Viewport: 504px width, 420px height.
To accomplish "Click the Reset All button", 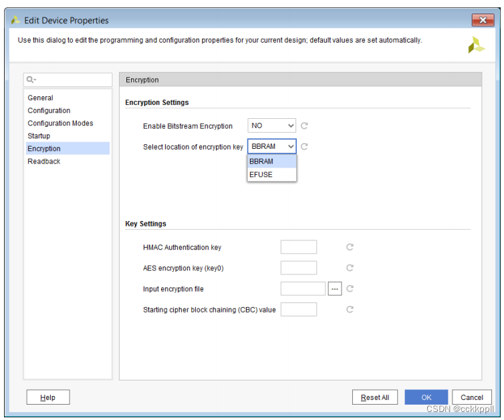I will pyautogui.click(x=375, y=397).
